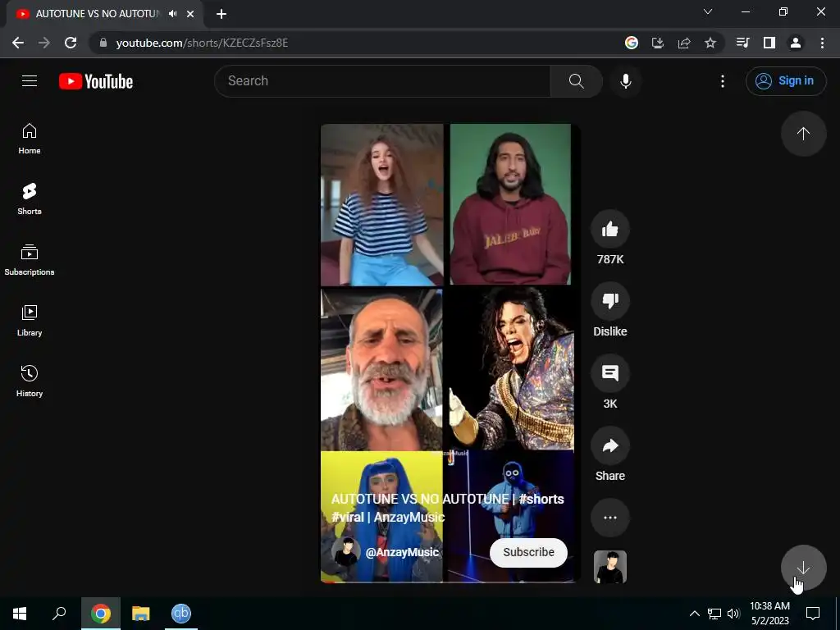
Task: Share this page from address bar
Action: [x=684, y=43]
